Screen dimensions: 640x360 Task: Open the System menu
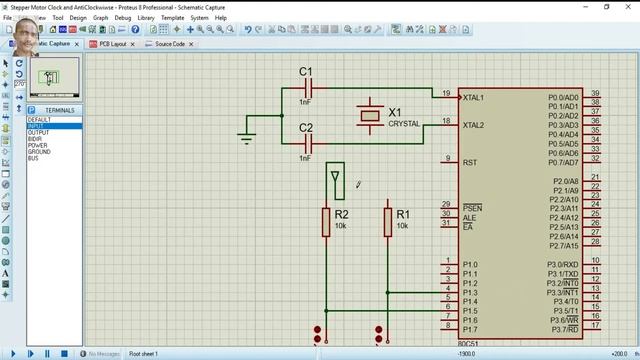tap(199, 18)
